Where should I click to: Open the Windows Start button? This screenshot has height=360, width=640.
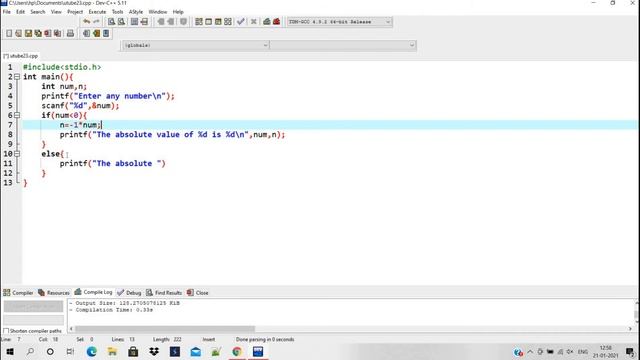10,351
